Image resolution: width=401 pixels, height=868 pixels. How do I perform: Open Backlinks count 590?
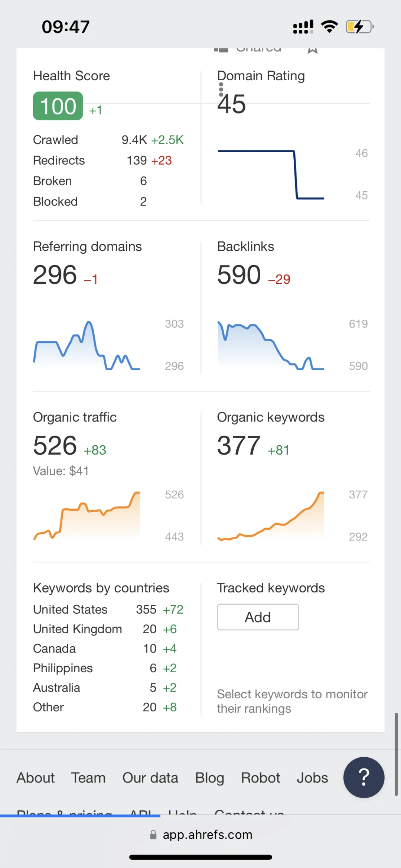[239, 275]
